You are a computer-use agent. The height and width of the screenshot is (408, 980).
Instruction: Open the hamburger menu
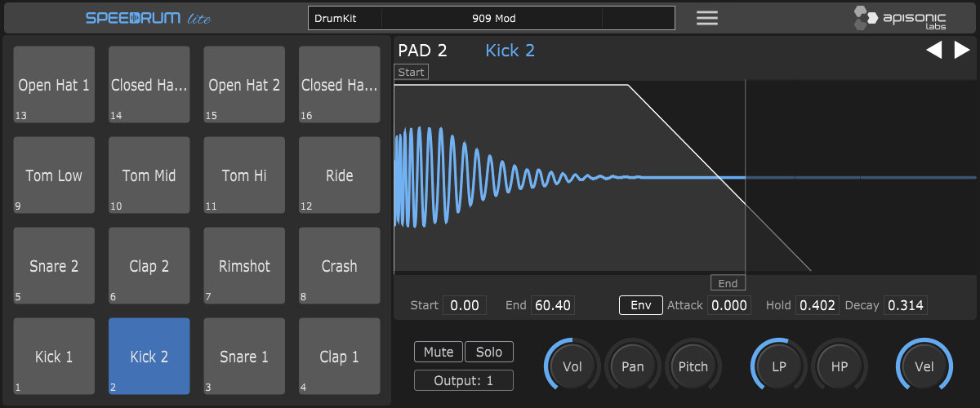point(706,18)
